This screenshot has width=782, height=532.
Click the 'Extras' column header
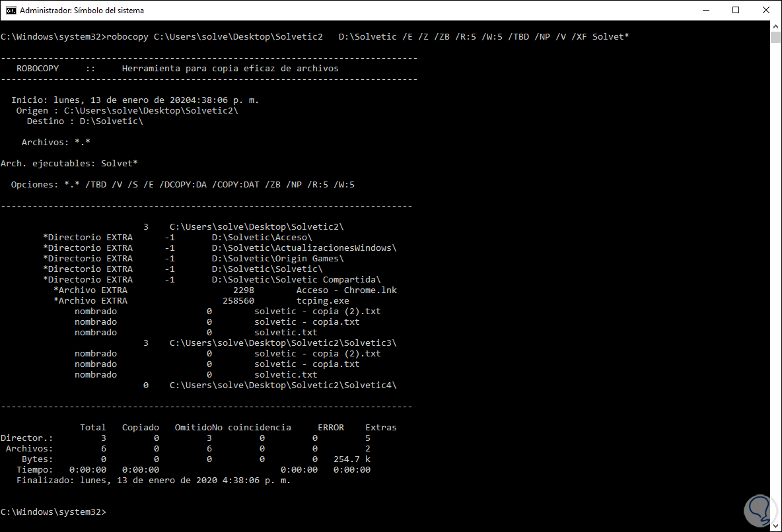381,427
